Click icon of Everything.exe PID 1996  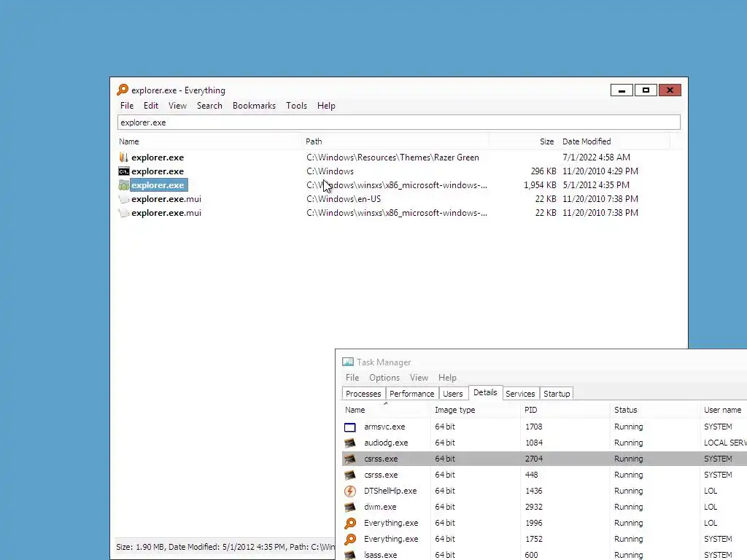tap(350, 523)
